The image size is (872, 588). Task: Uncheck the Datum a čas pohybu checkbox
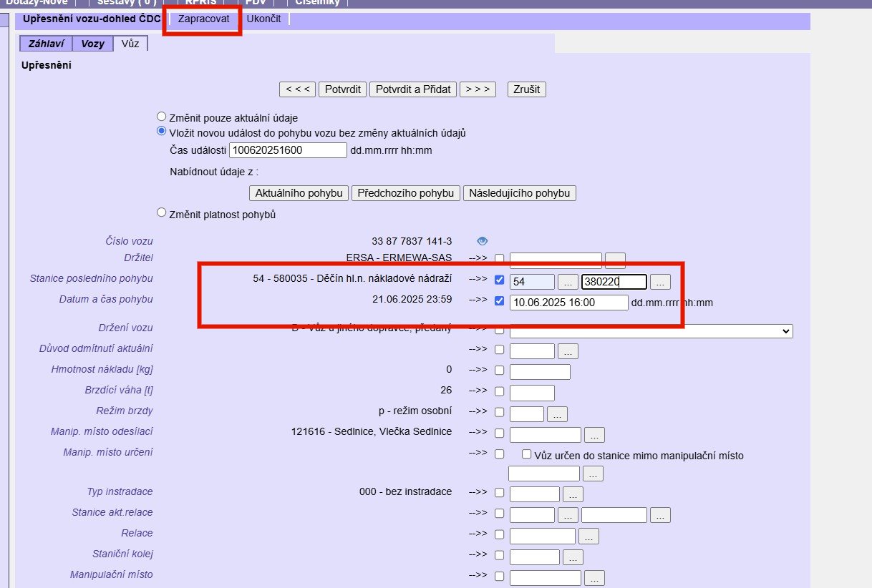pos(500,301)
